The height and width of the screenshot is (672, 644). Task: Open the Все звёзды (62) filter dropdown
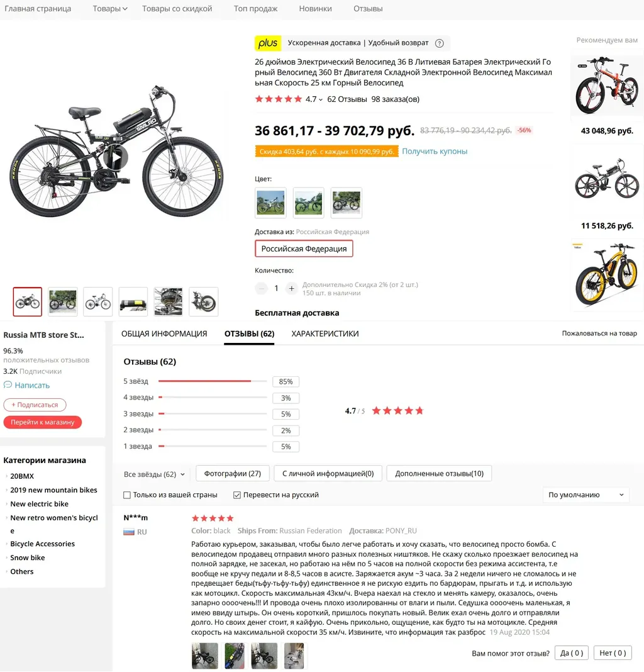pos(154,474)
